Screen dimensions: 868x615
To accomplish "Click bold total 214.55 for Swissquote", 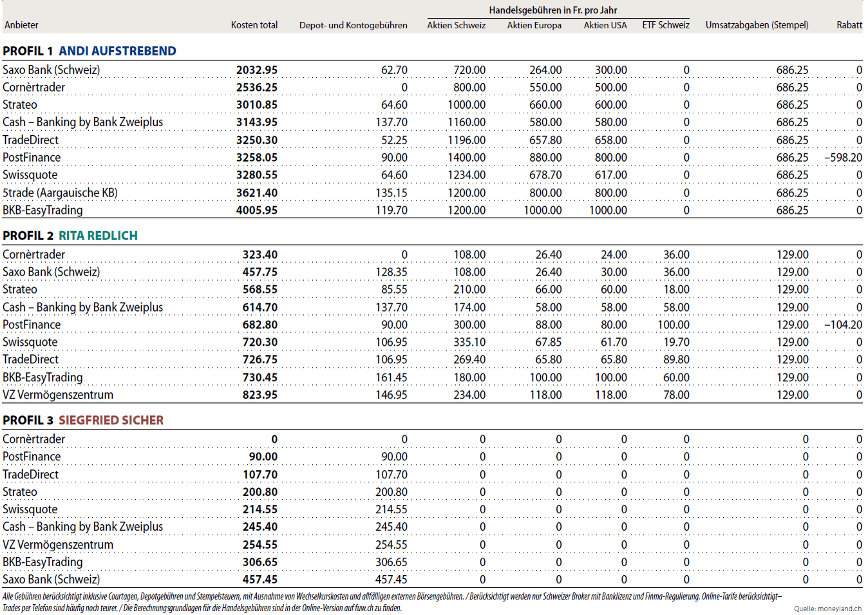I will [x=260, y=510].
